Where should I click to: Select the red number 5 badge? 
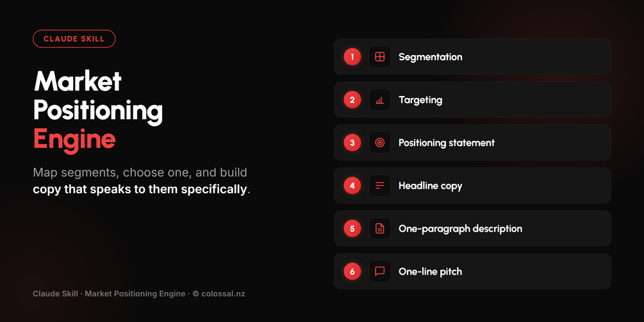[x=352, y=229]
